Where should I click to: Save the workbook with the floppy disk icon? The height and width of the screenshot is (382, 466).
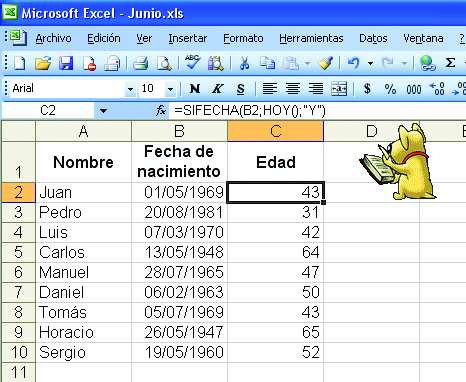(x=66, y=63)
